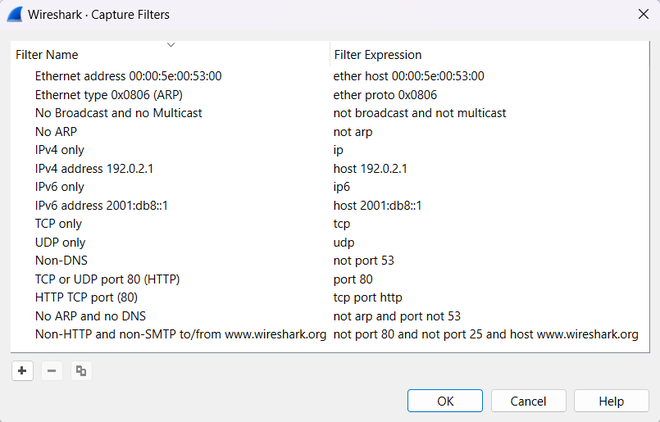
Task: Select the TCP only filter row
Action: coord(58,224)
